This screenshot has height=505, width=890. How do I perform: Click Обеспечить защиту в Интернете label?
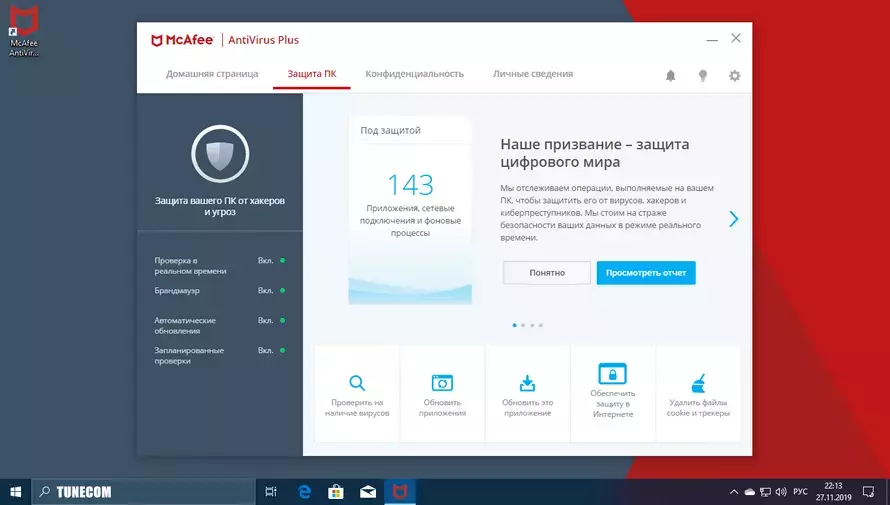[612, 403]
